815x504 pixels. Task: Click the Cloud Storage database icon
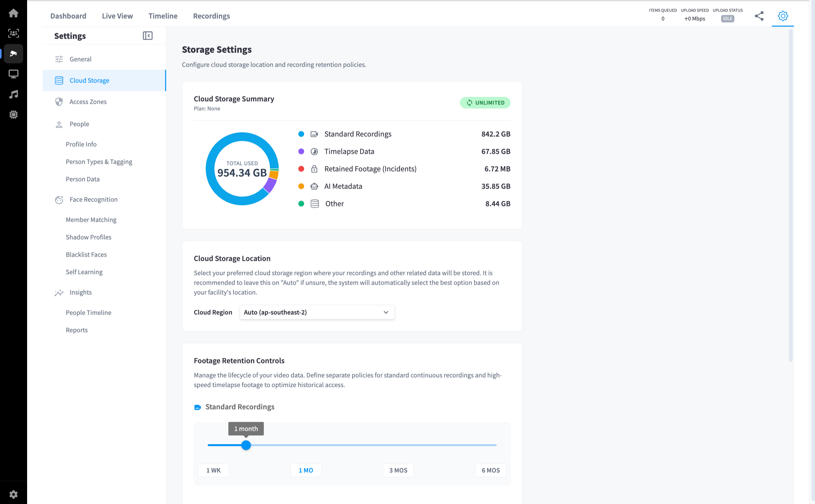59,80
